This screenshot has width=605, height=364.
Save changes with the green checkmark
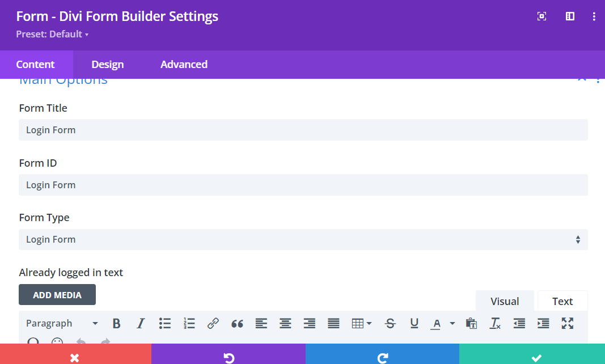536,357
